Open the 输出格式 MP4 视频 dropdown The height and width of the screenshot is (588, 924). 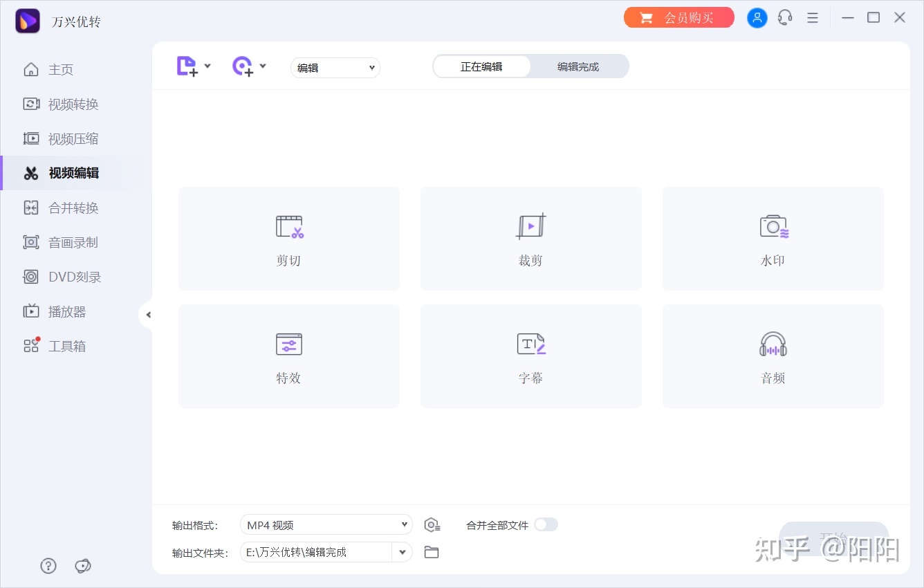pos(326,525)
